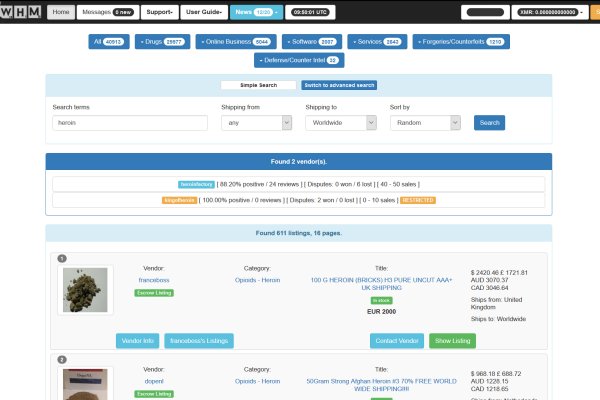Expand the Online Business category
600x400 pixels.
pyautogui.click(x=236, y=42)
